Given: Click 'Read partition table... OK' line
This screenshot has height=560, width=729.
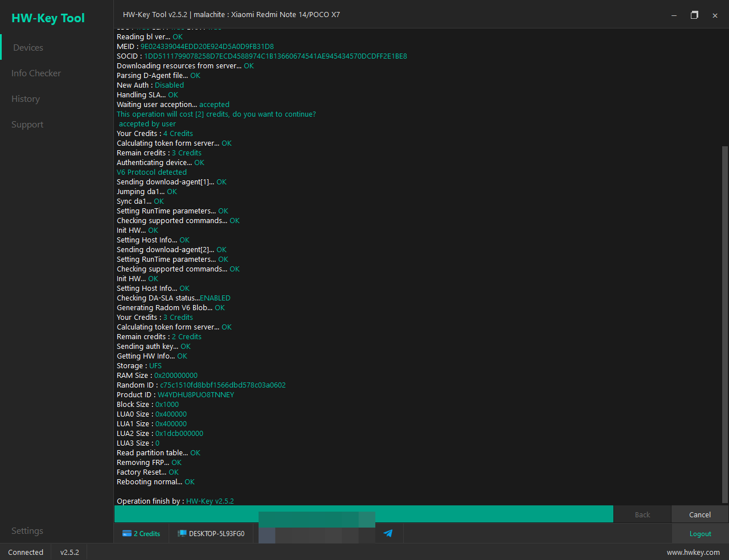Looking at the screenshot, I should [158, 453].
